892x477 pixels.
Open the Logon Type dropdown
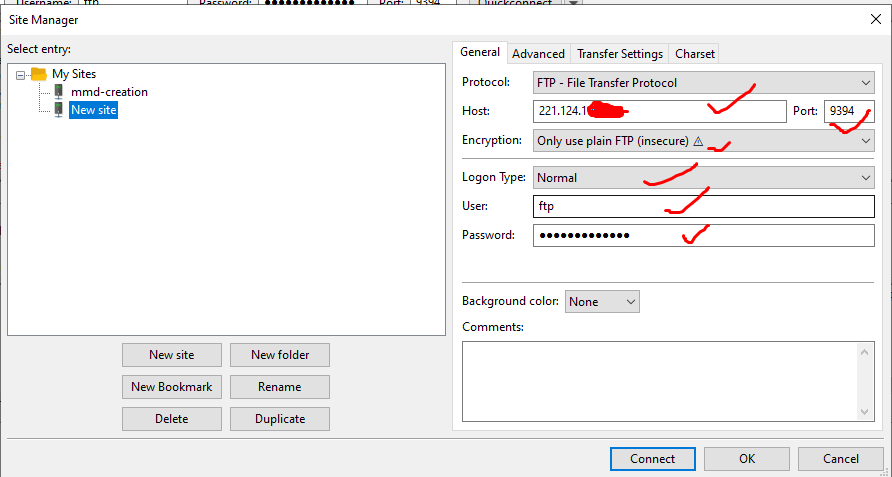point(703,178)
